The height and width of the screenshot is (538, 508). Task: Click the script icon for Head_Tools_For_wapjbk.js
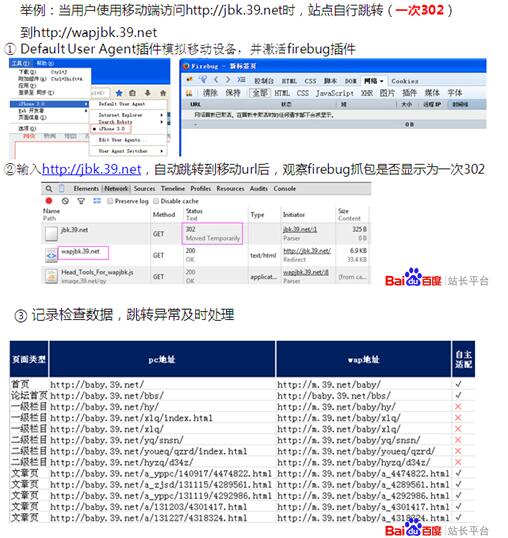point(51,276)
